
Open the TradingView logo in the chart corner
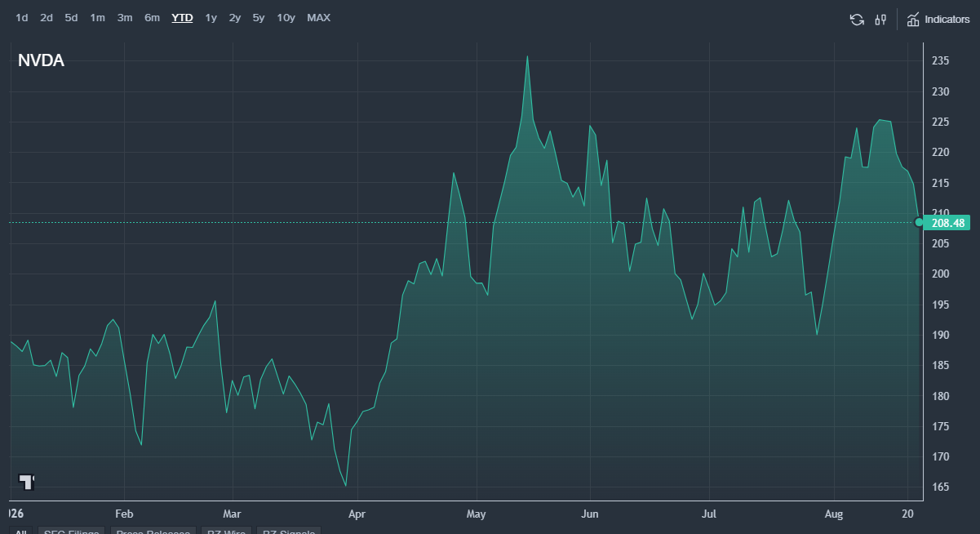(26, 481)
